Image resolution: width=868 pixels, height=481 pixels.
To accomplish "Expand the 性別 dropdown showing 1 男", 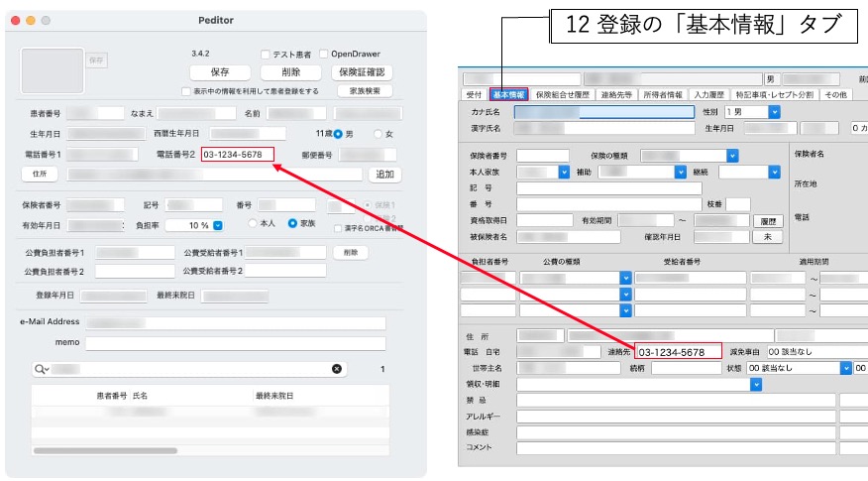I will click(x=774, y=112).
